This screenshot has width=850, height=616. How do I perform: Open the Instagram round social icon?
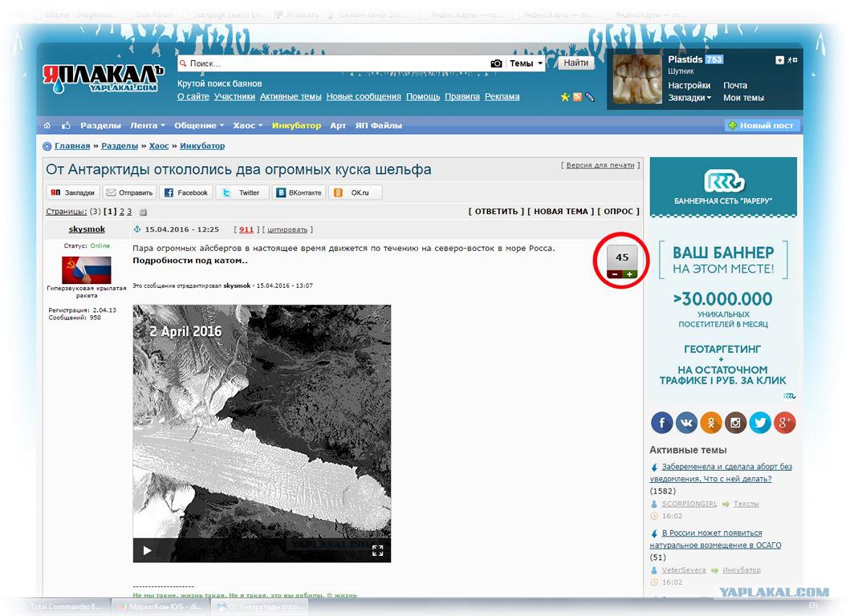coord(735,423)
